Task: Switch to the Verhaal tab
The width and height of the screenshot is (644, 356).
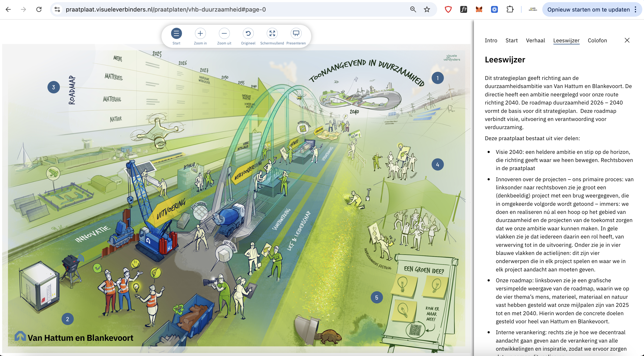Action: point(535,40)
